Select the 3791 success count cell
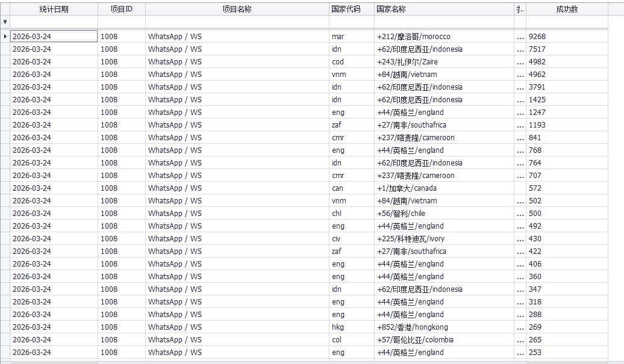 tap(567, 87)
